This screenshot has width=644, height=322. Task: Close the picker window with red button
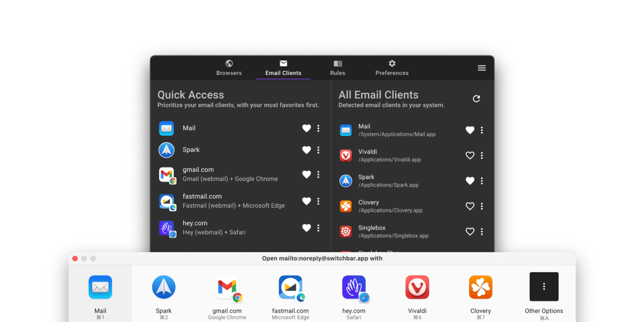75,259
